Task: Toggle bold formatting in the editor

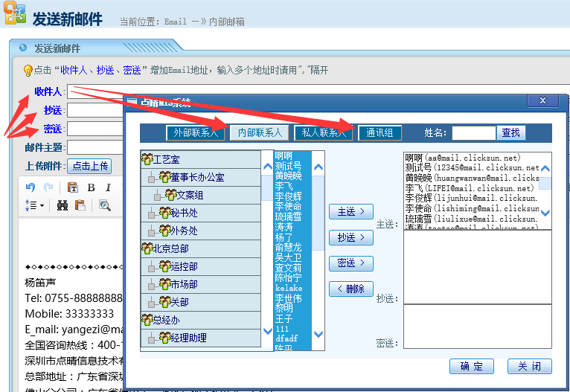Action: click(91, 187)
